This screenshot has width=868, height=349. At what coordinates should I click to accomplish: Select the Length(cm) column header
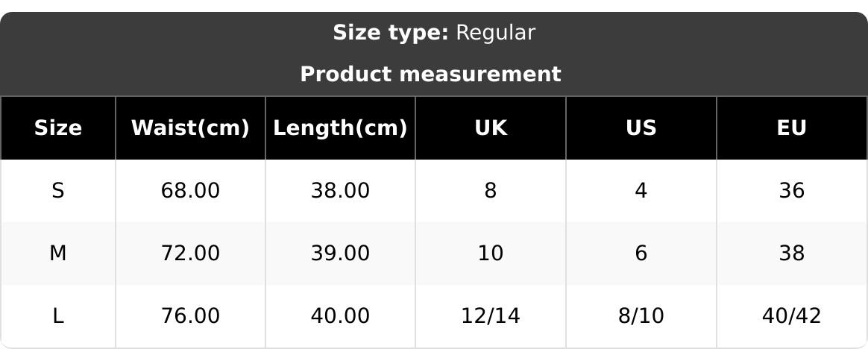[x=340, y=128]
